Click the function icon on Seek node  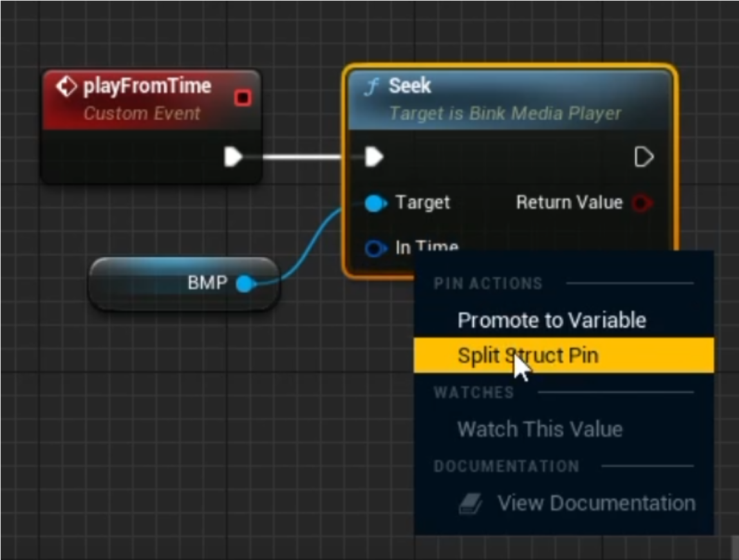point(371,87)
